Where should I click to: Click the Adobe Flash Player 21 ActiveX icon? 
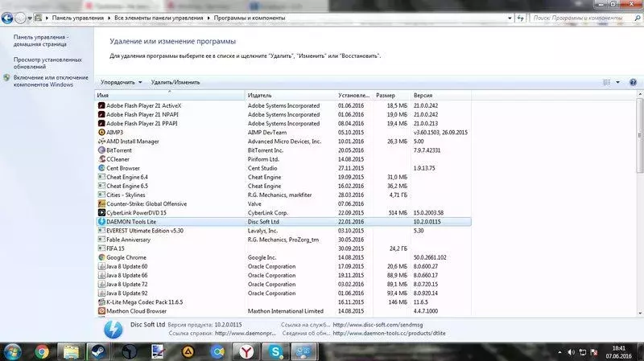pyautogui.click(x=101, y=105)
